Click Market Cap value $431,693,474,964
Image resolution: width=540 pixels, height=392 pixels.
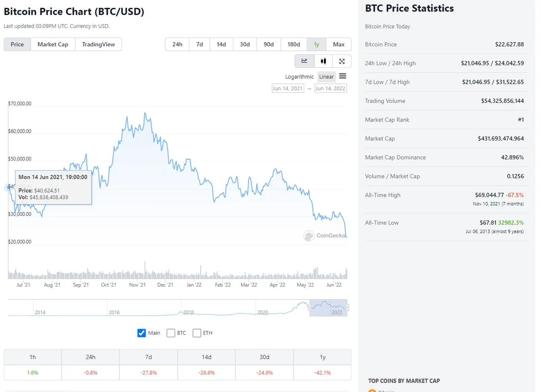click(x=501, y=138)
